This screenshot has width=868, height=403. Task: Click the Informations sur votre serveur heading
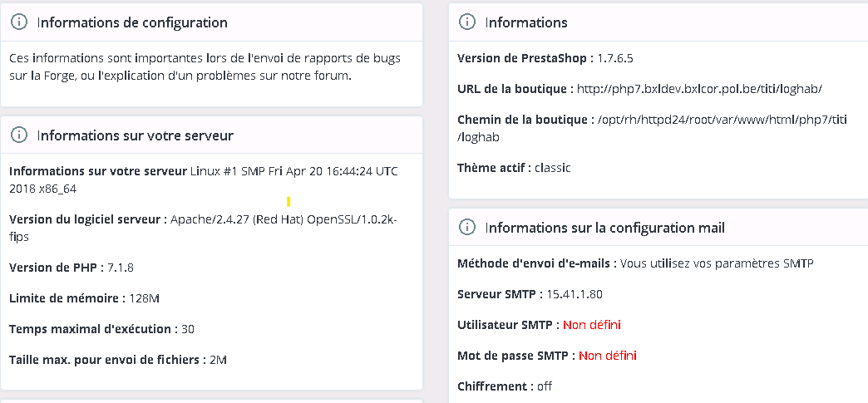coord(135,135)
